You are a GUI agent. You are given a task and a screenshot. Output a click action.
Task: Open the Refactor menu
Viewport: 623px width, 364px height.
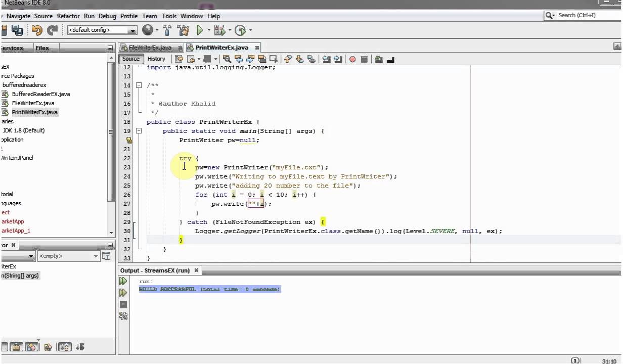(x=68, y=16)
